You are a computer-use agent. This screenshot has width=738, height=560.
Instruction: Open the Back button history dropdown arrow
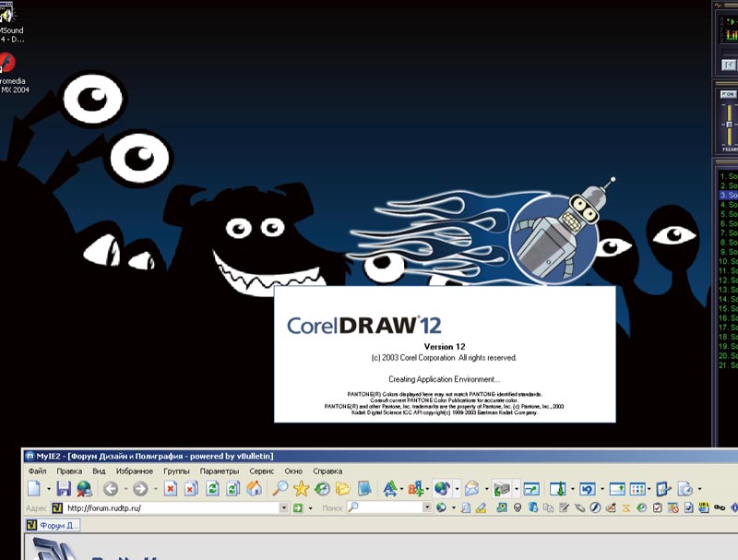click(x=125, y=489)
